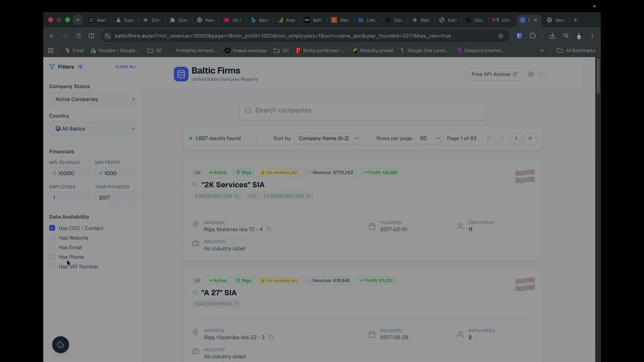
Task: Enable the Has VAT Number filter
Action: [x=52, y=266]
